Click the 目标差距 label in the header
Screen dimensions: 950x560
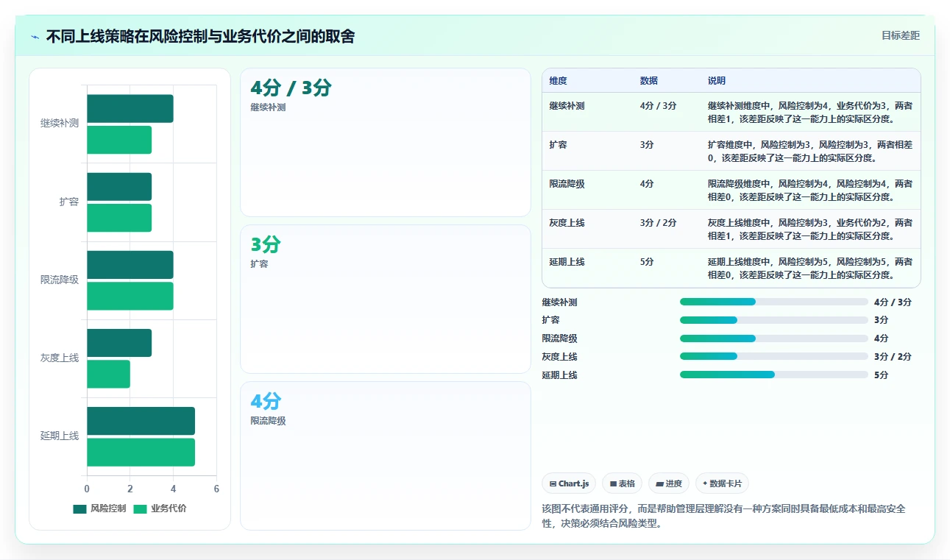pyautogui.click(x=901, y=35)
